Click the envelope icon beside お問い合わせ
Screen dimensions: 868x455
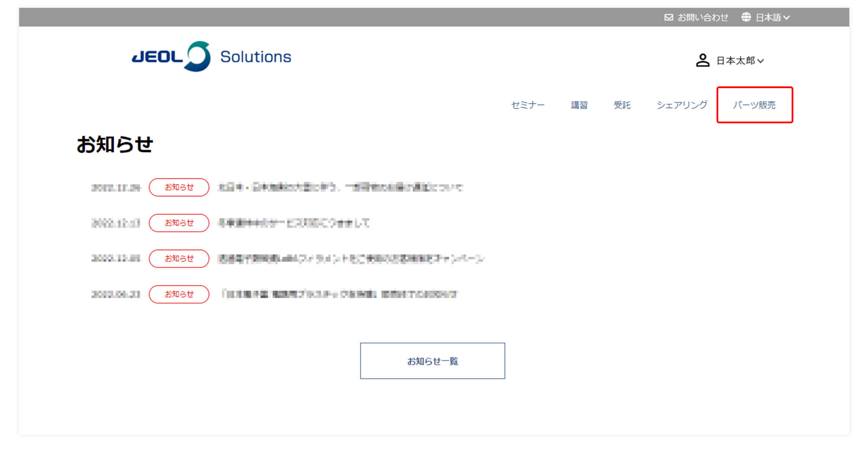[x=668, y=17]
